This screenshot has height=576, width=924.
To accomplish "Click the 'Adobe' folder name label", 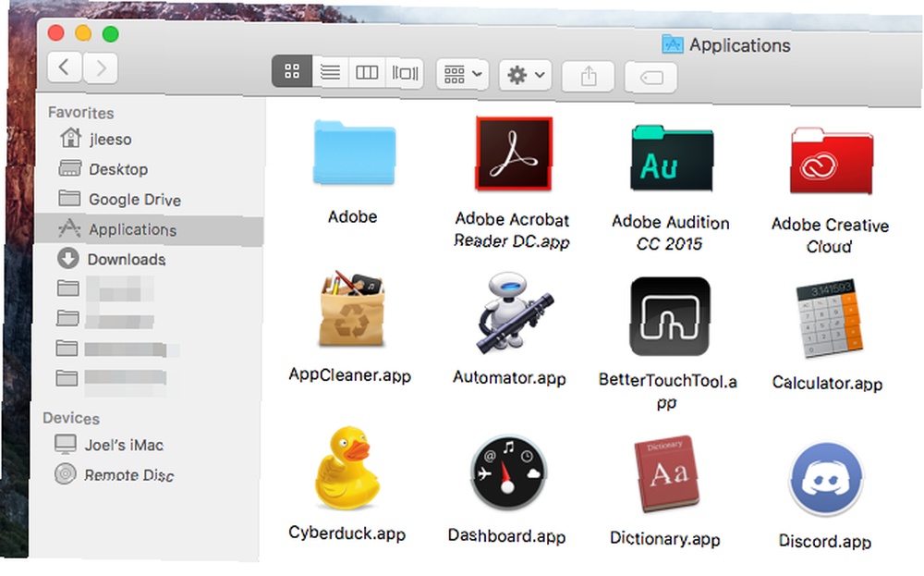I will coord(352,217).
